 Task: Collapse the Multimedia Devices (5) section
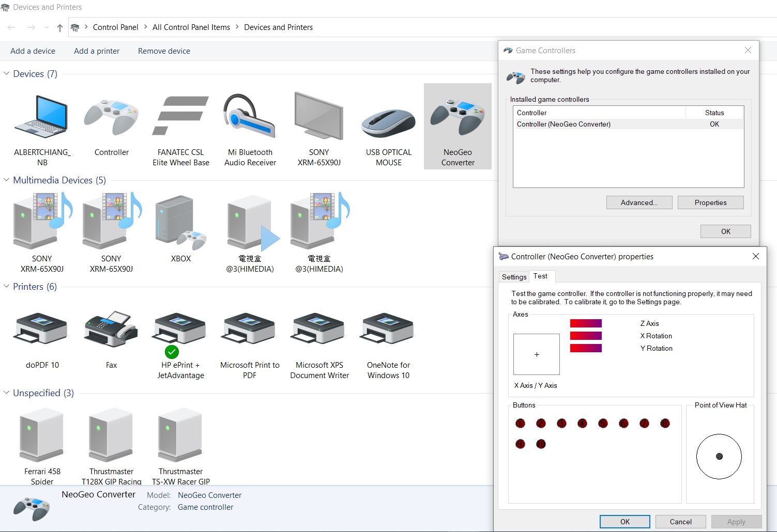(7, 180)
